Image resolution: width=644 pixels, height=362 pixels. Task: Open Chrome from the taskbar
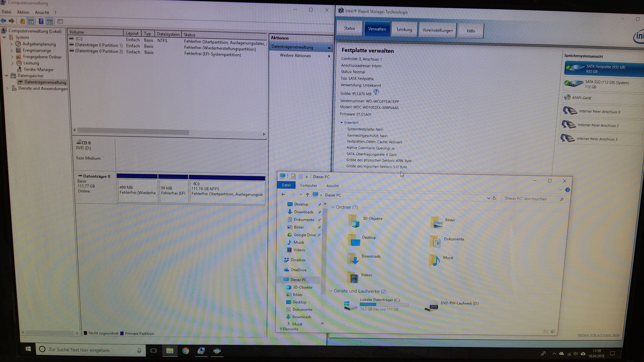[x=185, y=351]
